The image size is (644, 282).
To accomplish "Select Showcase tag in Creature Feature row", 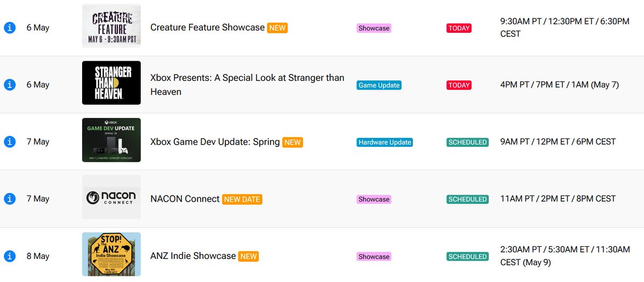I will tap(374, 28).
